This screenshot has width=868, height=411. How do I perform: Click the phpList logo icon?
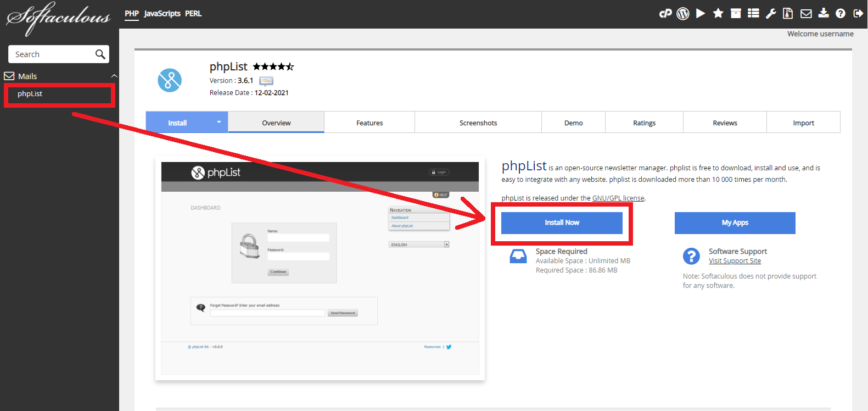tap(170, 80)
